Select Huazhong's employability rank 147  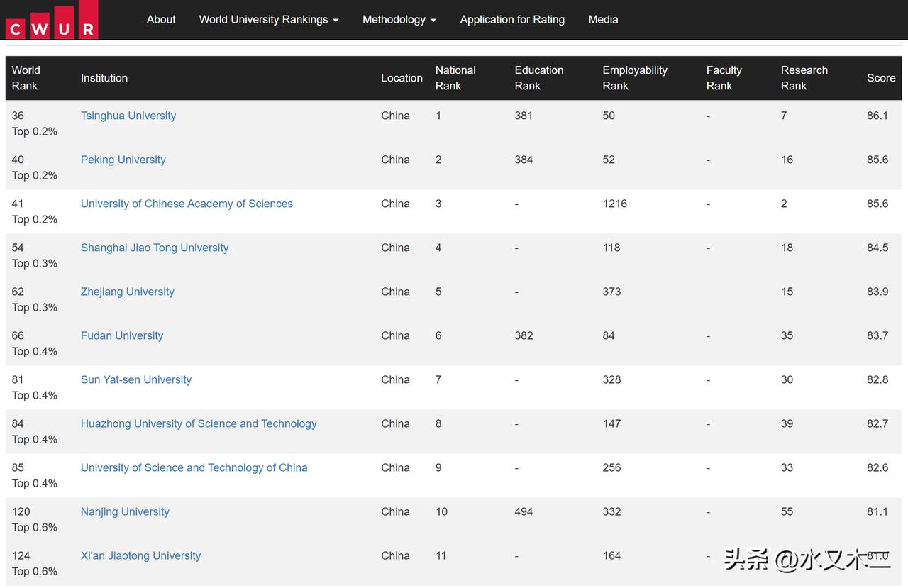[x=611, y=423]
